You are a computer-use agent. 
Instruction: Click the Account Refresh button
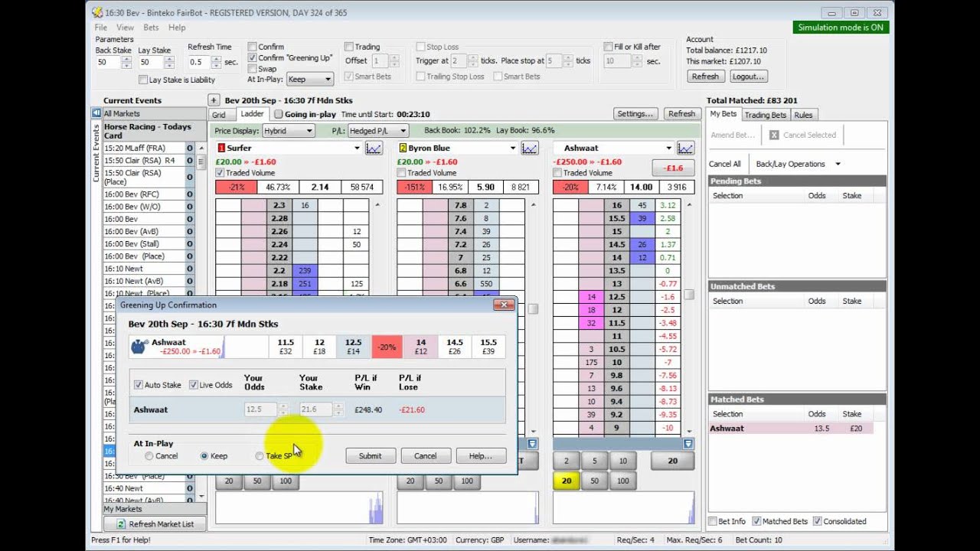[x=705, y=77]
